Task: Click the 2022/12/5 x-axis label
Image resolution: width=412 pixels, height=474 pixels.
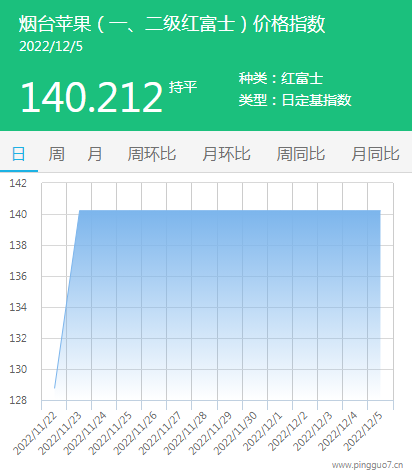Action: click(363, 431)
